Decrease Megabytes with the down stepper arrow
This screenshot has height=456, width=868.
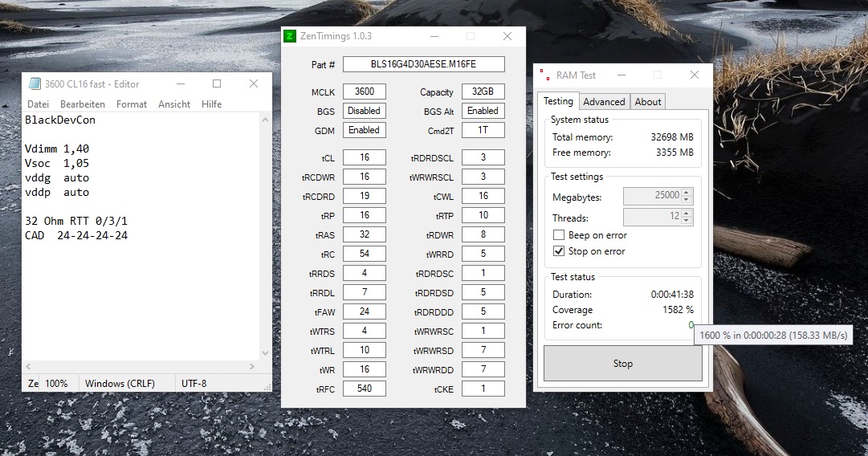click(687, 200)
